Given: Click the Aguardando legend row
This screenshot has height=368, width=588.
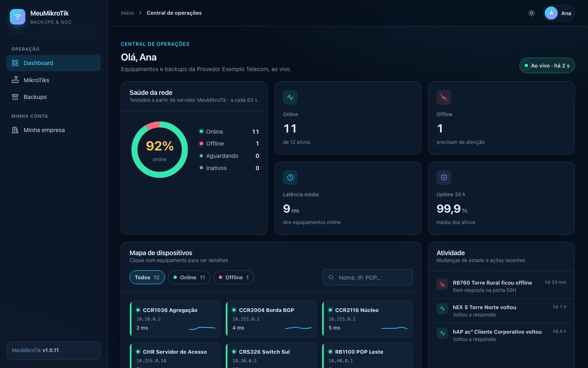Looking at the screenshot, I should point(229,156).
